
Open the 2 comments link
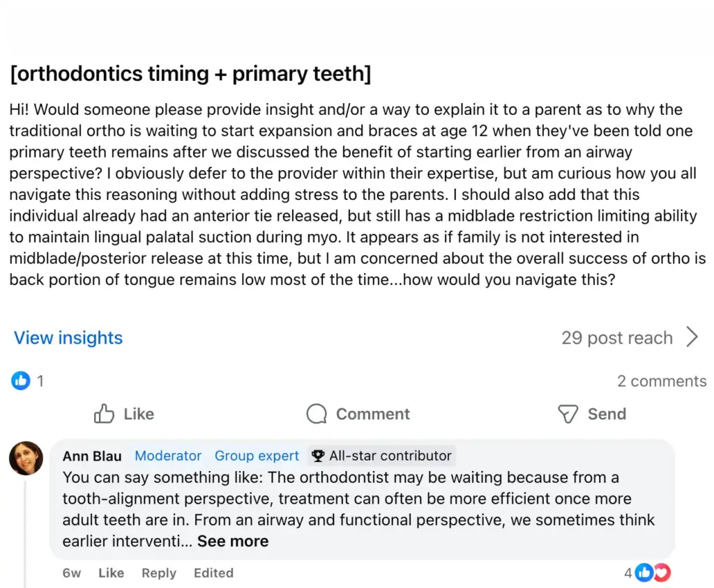[x=662, y=381]
